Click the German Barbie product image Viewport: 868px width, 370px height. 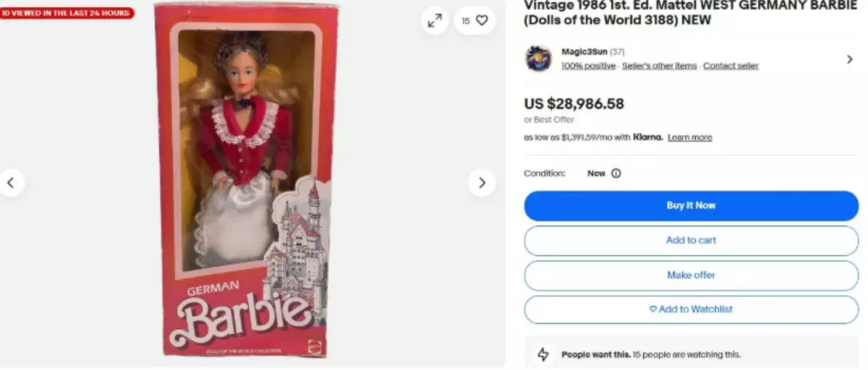(247, 181)
